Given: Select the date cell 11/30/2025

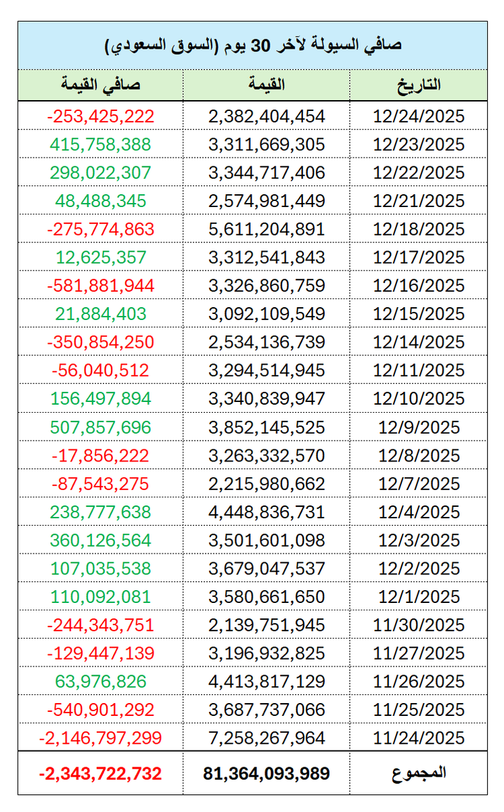Looking at the screenshot, I should pos(419,625).
